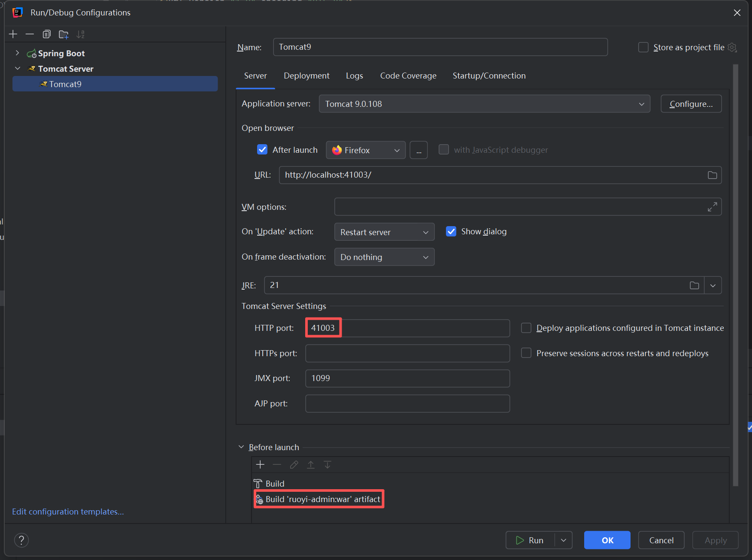
Task: Open Edit configuration templates link
Action: tap(68, 512)
